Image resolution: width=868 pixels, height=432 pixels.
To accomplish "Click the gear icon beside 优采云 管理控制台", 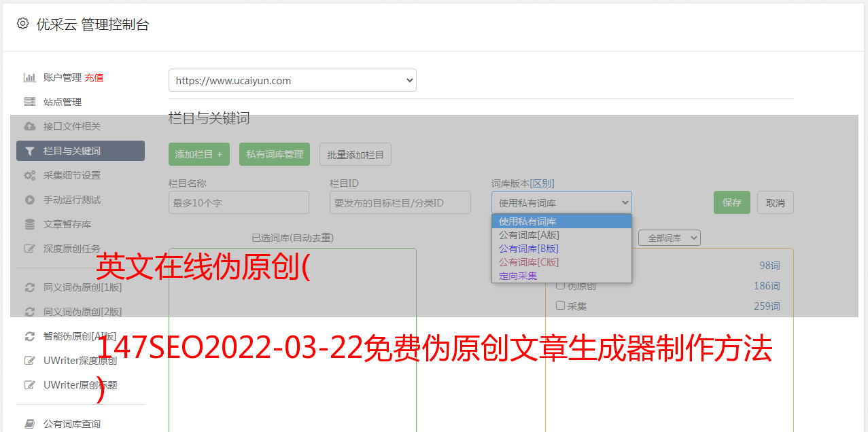I will (x=22, y=24).
